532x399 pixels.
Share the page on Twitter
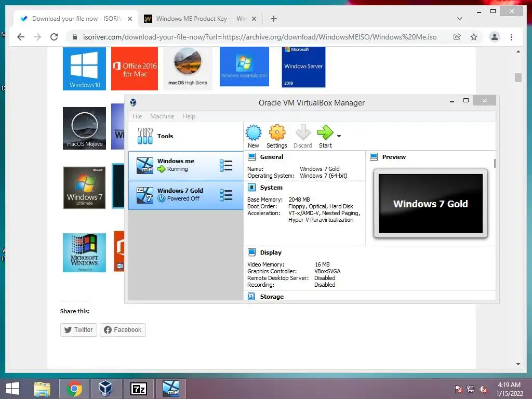[79, 330]
